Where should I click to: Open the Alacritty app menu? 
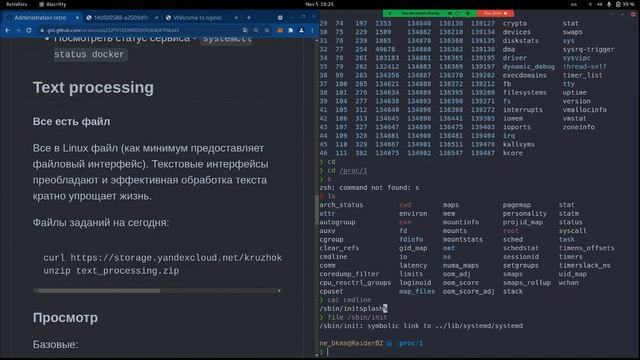[x=52, y=4]
